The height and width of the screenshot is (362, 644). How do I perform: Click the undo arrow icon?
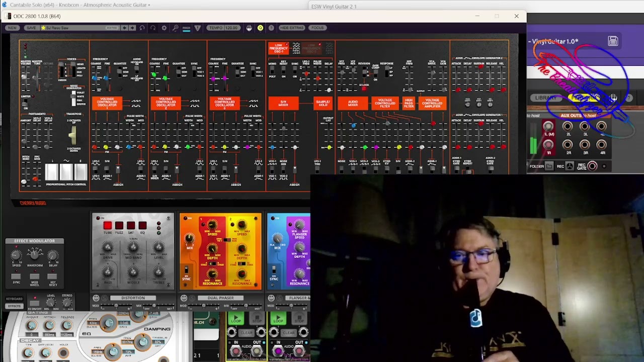pos(142,28)
